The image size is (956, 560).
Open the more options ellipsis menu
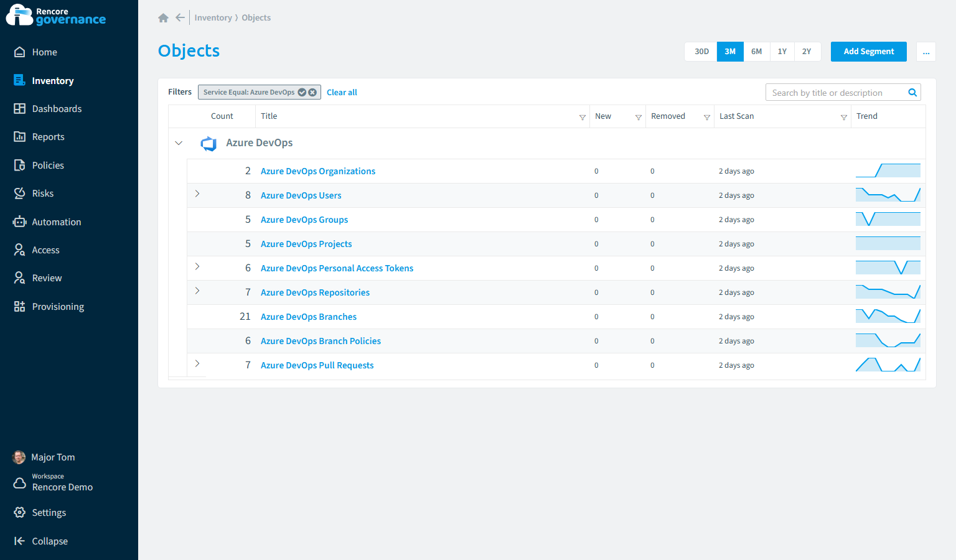(x=926, y=52)
